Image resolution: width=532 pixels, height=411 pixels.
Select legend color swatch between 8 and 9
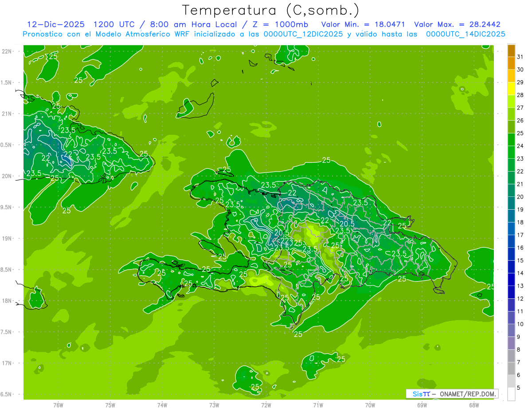point(511,343)
